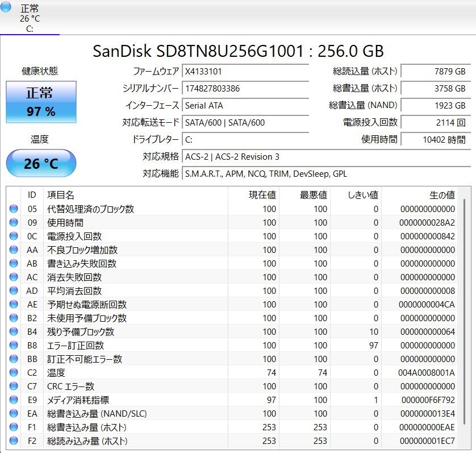The image size is (476, 453).
Task: Click the 項目名 column header
Action: pyautogui.click(x=136, y=195)
